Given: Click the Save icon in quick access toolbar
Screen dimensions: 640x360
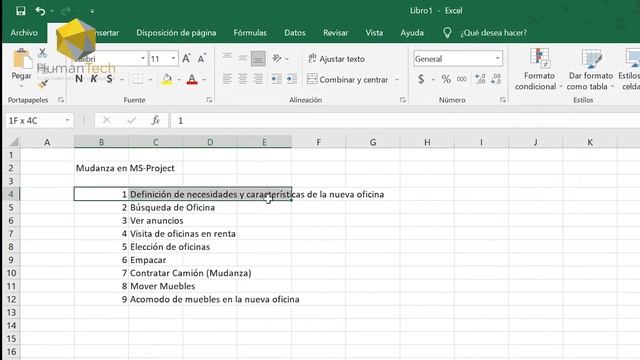Looking at the screenshot, I should pyautogui.click(x=20, y=11).
